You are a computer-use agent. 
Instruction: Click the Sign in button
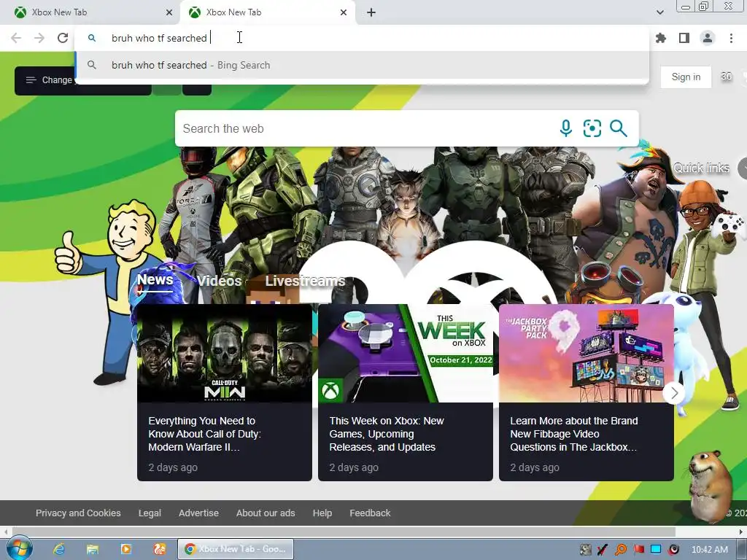[686, 77]
